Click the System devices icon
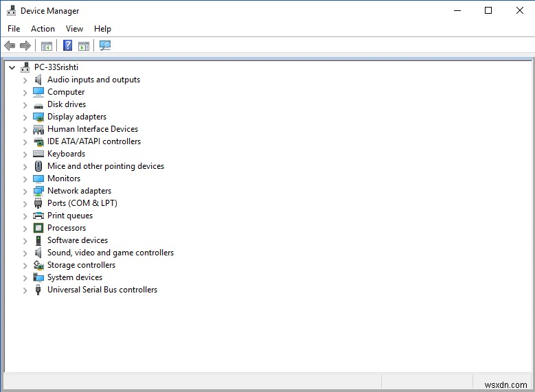The width and height of the screenshot is (535, 392). [x=38, y=277]
